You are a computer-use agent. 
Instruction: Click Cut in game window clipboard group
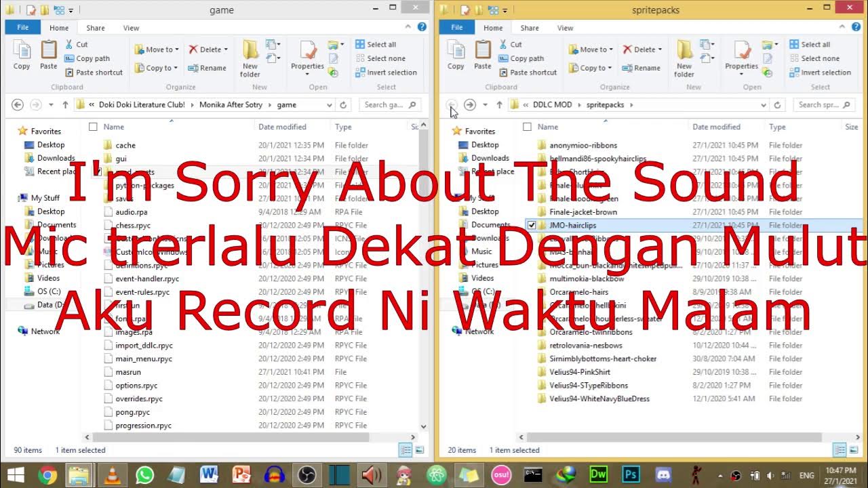76,44
